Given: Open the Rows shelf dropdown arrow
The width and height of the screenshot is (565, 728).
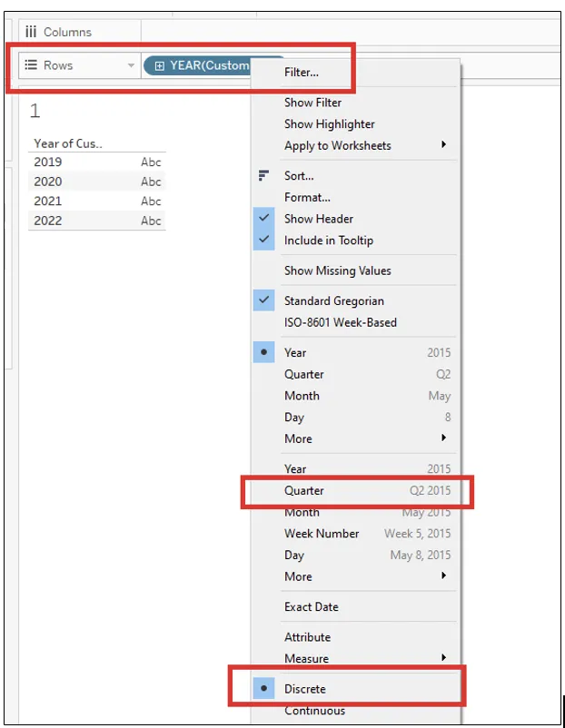Looking at the screenshot, I should 131,65.
